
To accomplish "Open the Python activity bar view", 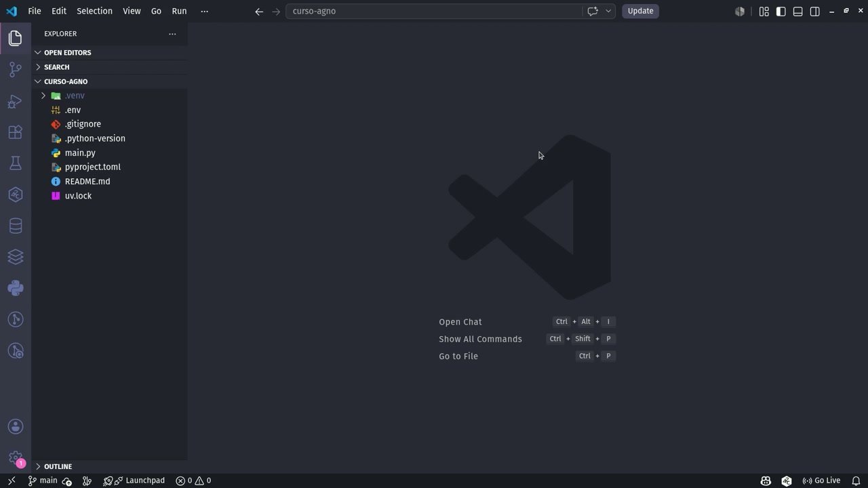I will coord(15,288).
